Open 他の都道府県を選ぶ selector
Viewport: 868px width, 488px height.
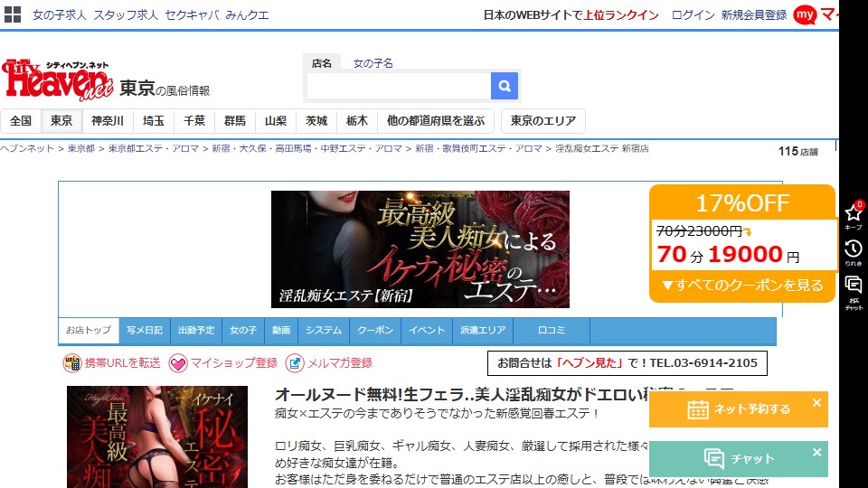(436, 120)
